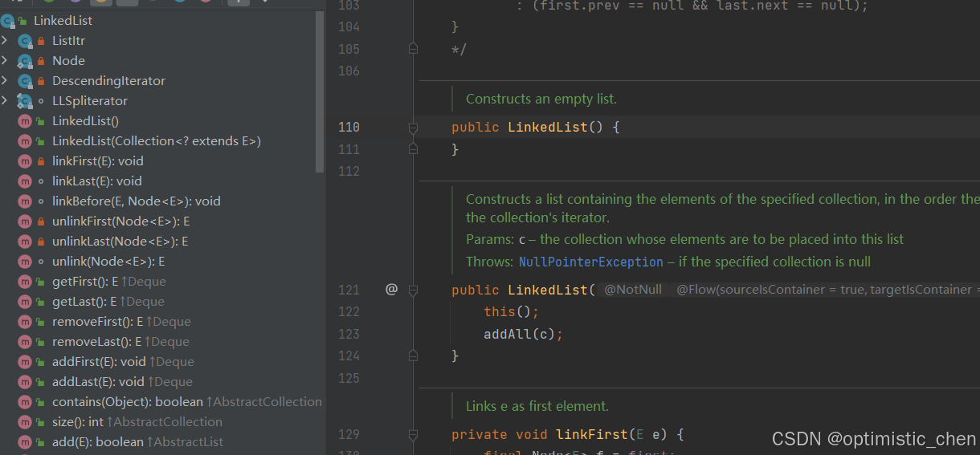Click the LLSpliterator class icon
Image resolution: width=980 pixels, height=455 pixels.
pyautogui.click(x=25, y=101)
